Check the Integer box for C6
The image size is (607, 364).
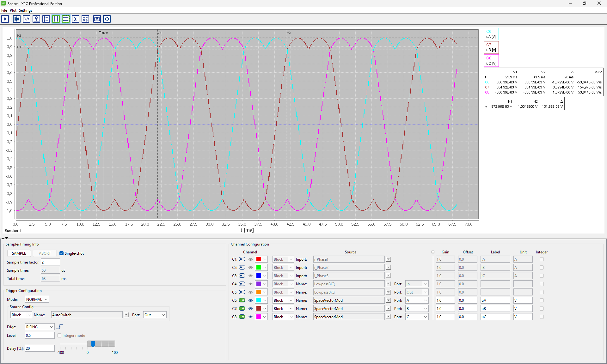coord(542,300)
